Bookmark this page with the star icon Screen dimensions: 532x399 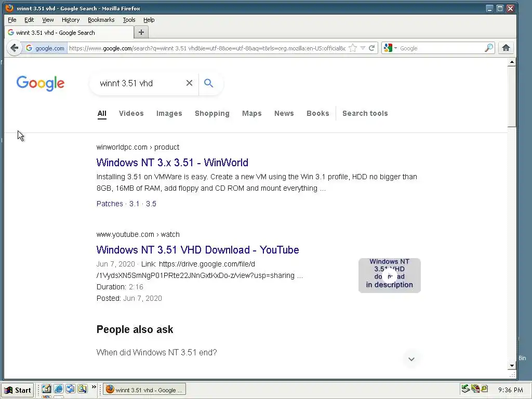tap(353, 48)
